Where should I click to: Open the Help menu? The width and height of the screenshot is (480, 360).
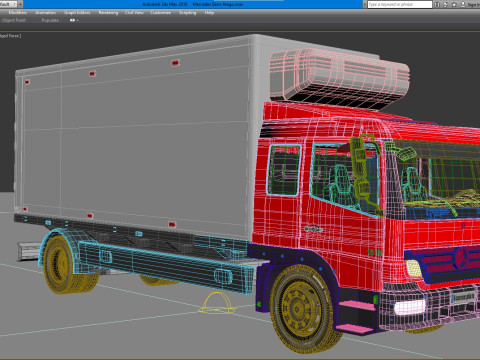[209, 13]
